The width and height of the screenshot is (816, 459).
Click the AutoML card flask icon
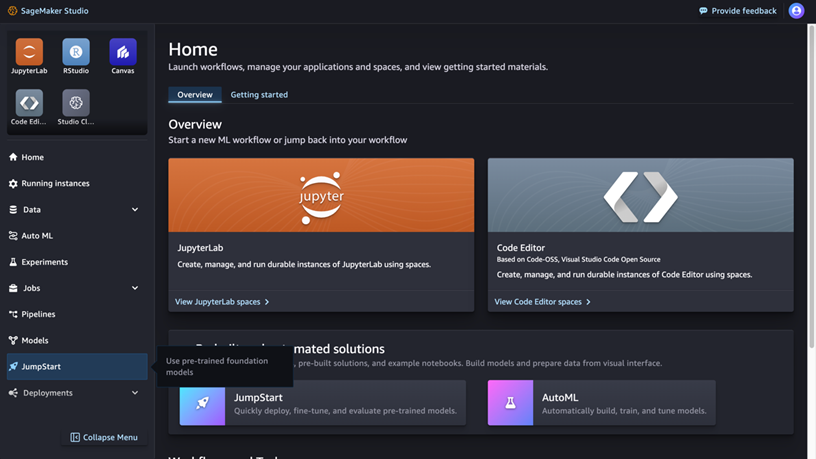coord(511,403)
